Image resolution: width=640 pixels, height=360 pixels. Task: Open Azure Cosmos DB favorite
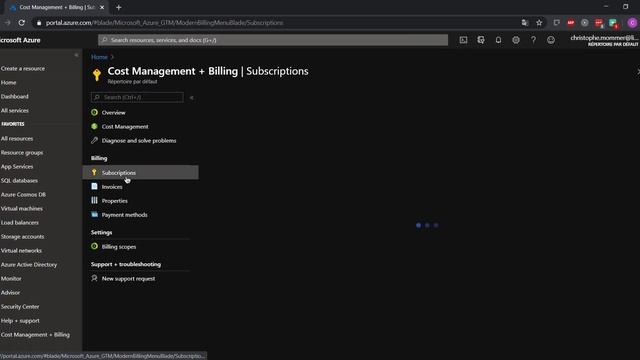(23, 195)
